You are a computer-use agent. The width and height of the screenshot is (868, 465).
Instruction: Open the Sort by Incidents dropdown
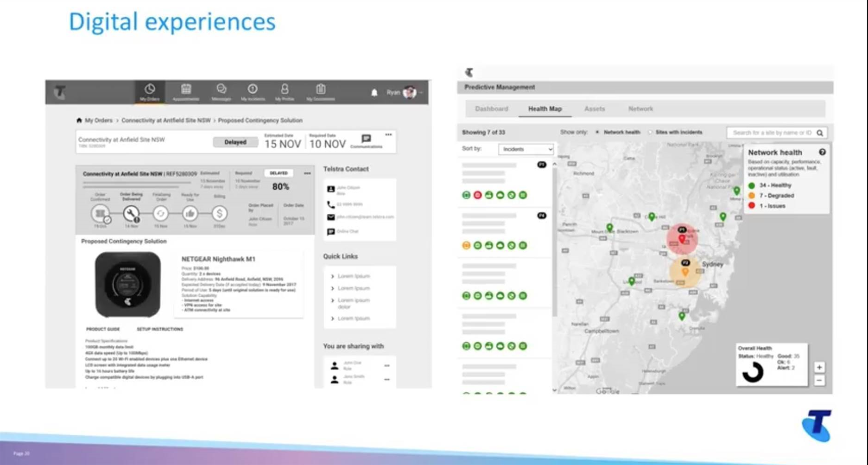pyautogui.click(x=526, y=149)
